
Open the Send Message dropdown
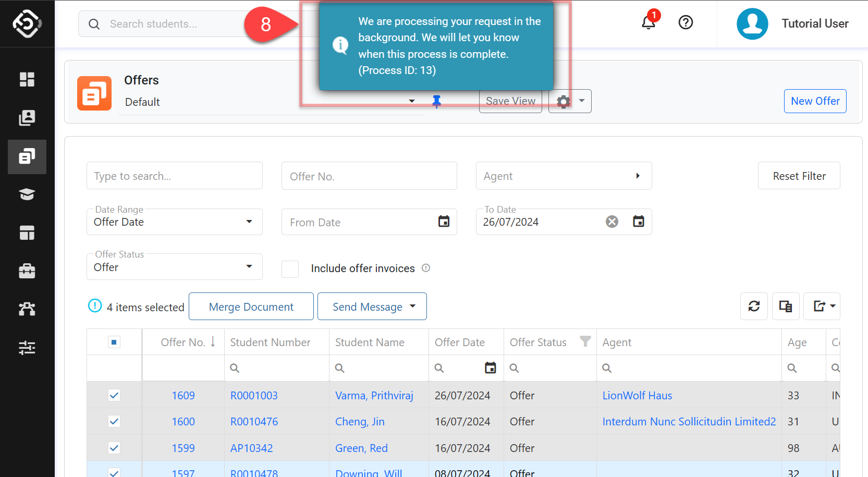pos(372,307)
